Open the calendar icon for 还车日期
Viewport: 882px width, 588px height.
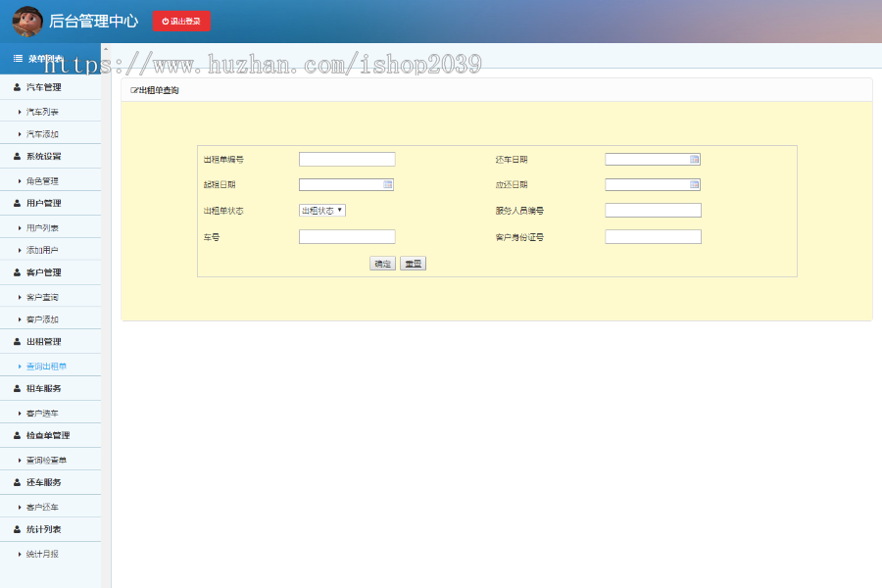point(694,159)
